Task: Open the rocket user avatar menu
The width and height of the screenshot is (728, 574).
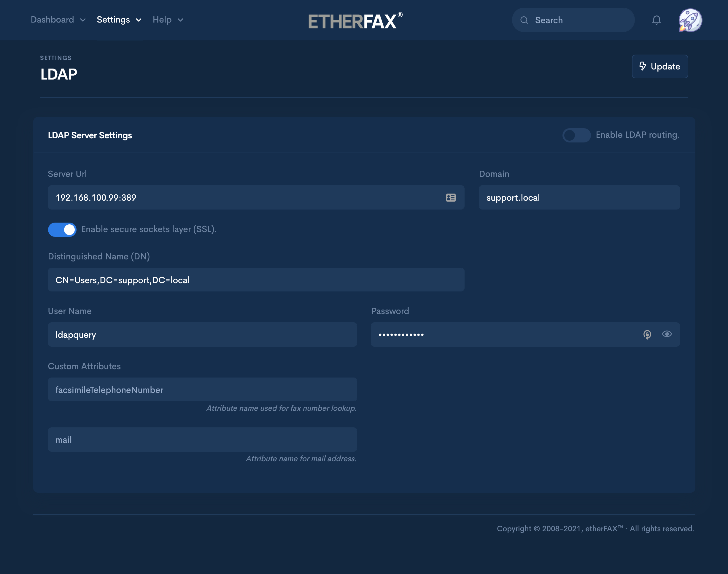Action: [x=690, y=20]
